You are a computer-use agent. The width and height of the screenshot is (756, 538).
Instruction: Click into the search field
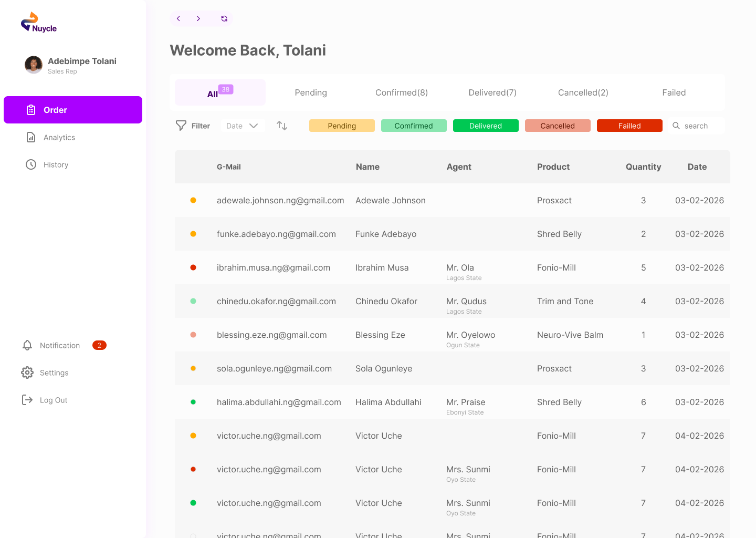pyautogui.click(x=696, y=126)
